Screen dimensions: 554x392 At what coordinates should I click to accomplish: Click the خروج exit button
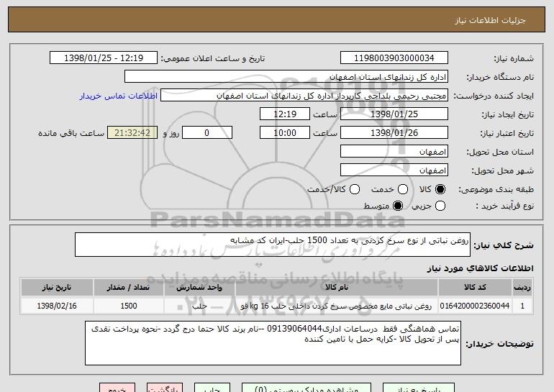tap(117, 388)
